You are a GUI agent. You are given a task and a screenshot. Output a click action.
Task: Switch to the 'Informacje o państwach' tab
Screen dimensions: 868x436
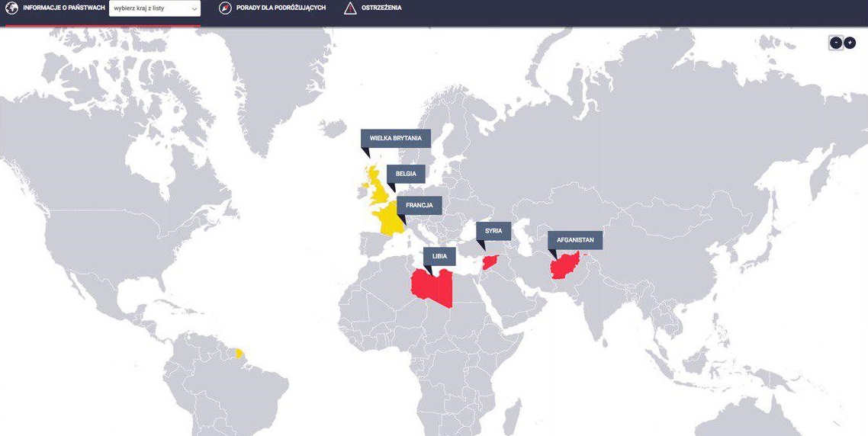pos(63,8)
